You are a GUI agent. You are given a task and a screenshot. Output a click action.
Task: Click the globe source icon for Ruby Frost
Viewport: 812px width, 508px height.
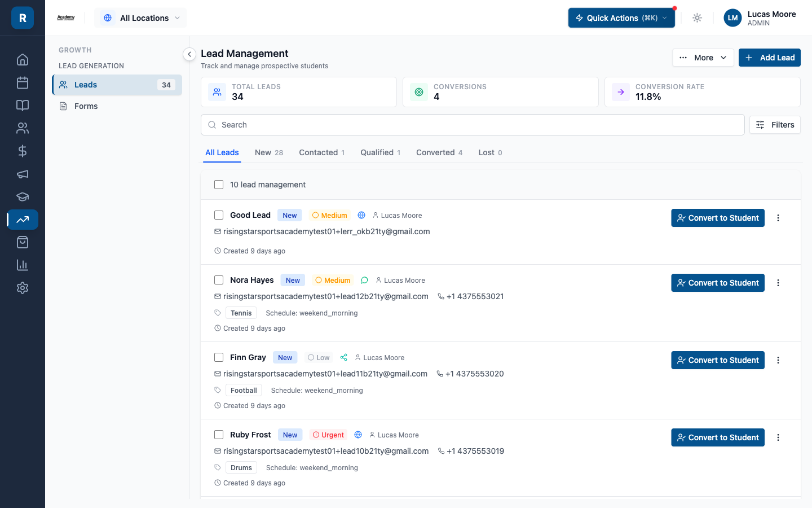coord(358,435)
